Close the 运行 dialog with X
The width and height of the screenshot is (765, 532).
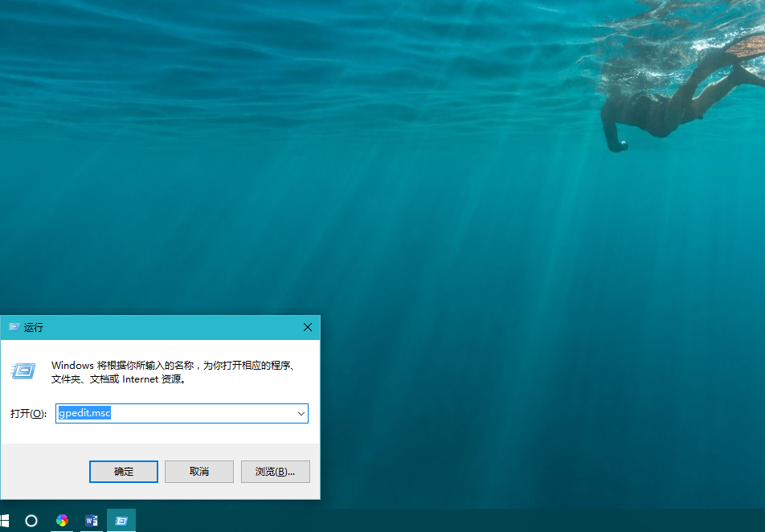[307, 327]
